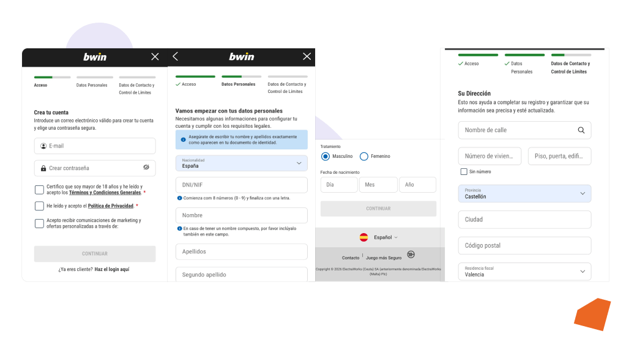
Task: Focus the DNI/NIF input field
Action: click(x=241, y=185)
